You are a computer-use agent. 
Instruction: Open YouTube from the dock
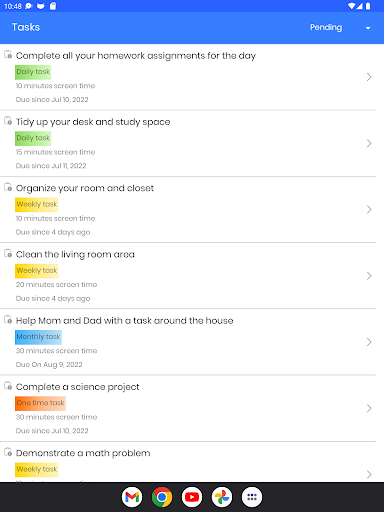click(x=192, y=497)
